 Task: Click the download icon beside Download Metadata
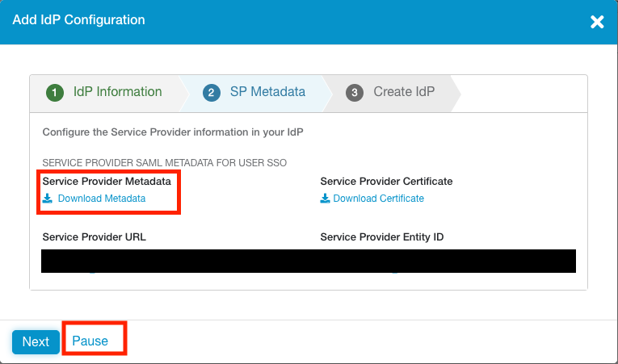pyautogui.click(x=48, y=199)
